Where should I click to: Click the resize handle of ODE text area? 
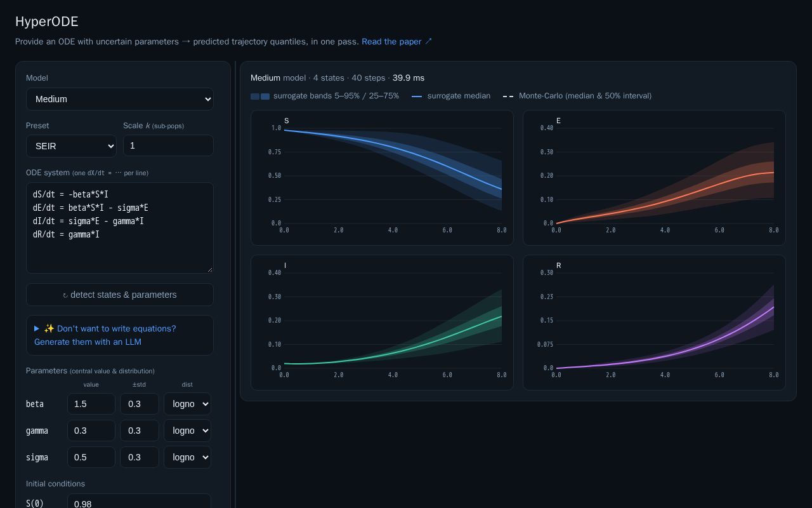209,269
